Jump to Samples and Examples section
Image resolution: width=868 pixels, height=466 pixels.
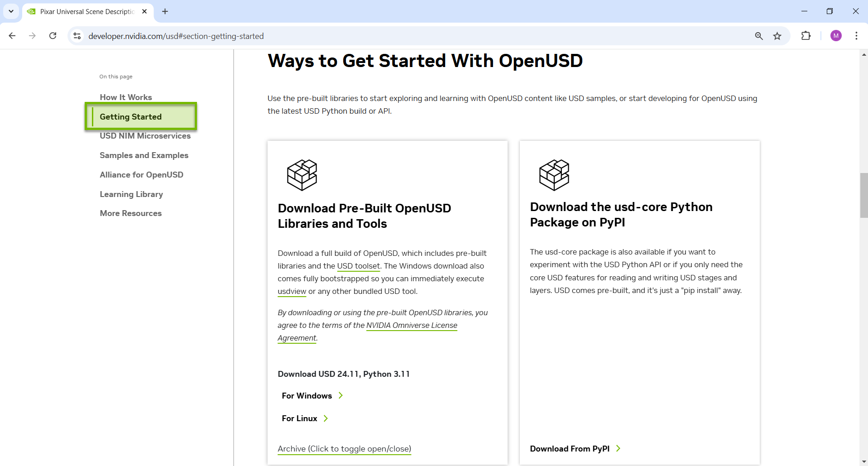pos(144,155)
